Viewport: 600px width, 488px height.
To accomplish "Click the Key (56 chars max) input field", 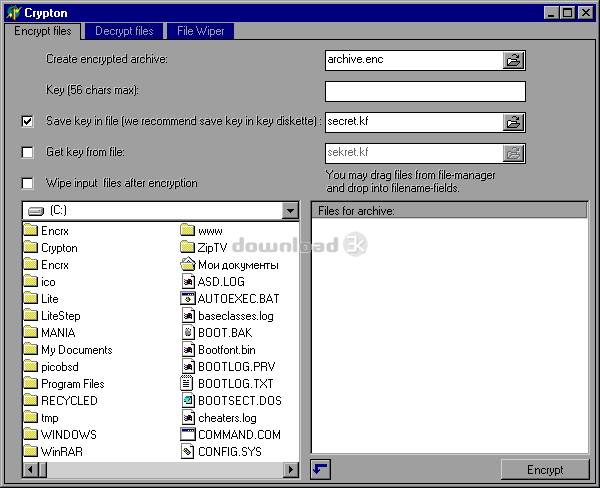I will 425,91.
